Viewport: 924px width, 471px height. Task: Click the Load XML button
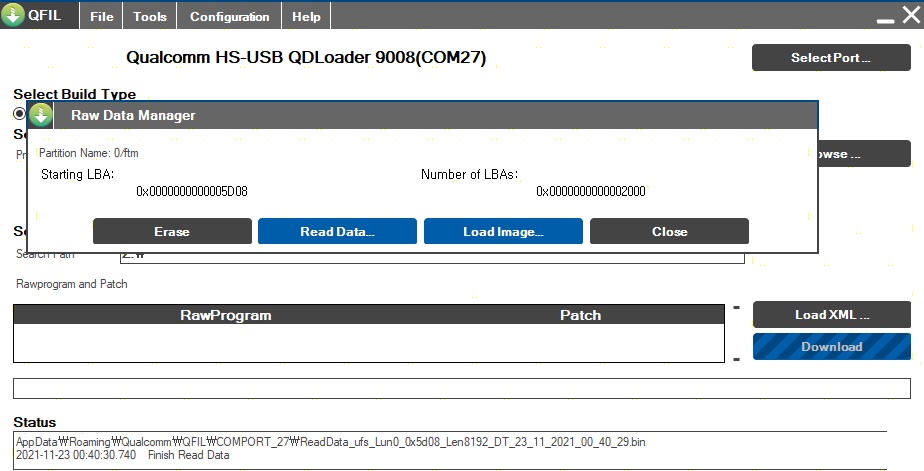click(x=831, y=315)
